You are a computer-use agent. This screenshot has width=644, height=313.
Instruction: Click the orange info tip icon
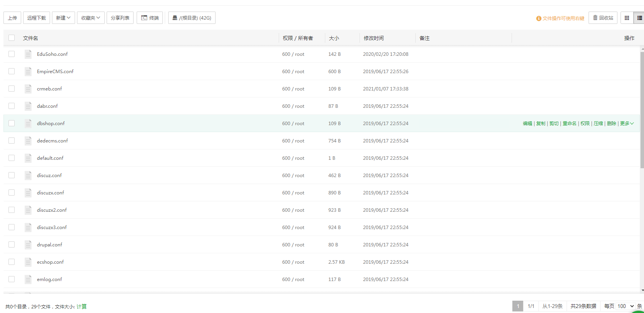click(539, 18)
